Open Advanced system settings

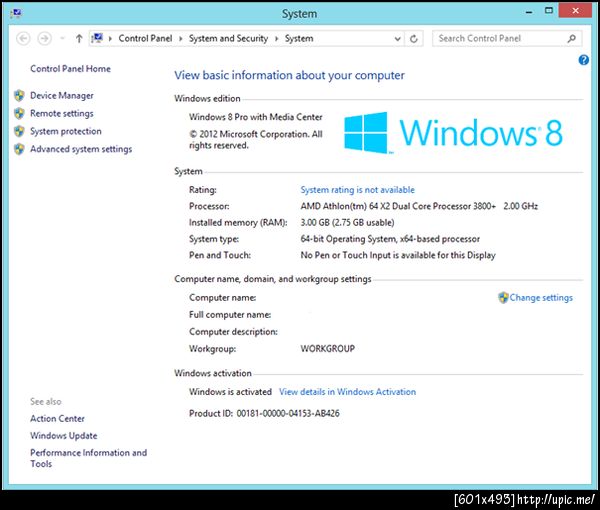click(x=81, y=149)
